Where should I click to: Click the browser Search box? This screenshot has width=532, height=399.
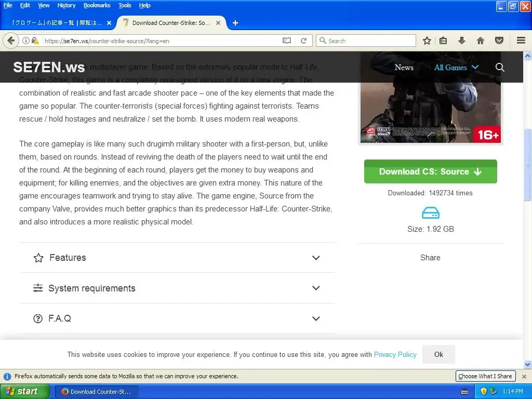pos(366,41)
